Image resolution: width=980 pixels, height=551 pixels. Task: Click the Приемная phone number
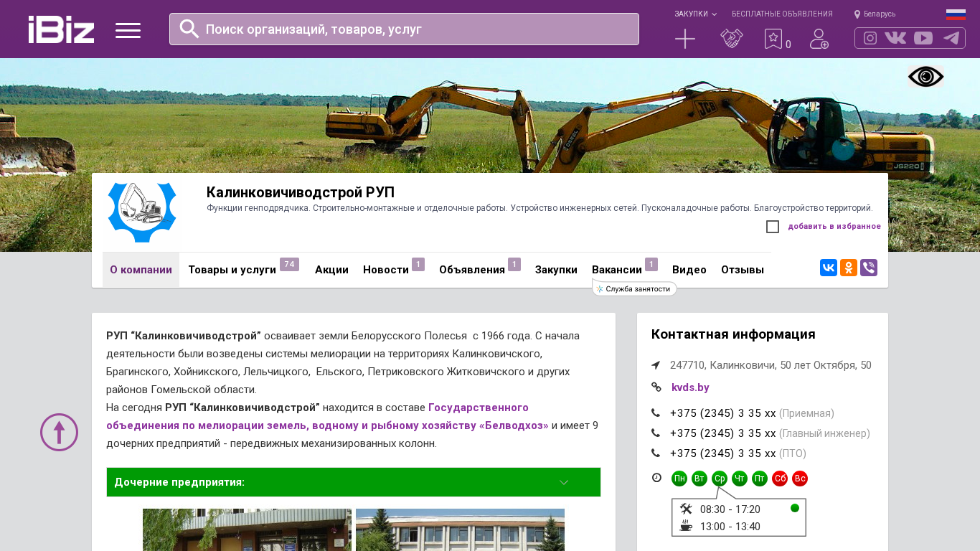tap(723, 413)
